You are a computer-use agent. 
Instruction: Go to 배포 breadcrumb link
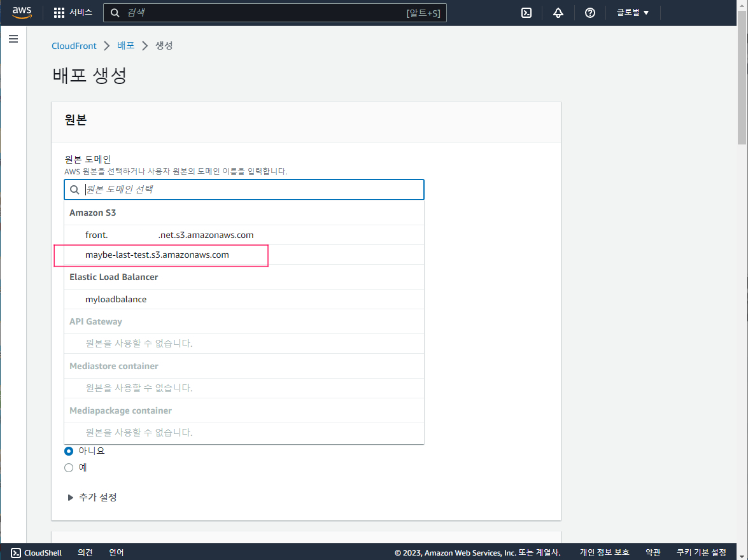126,45
